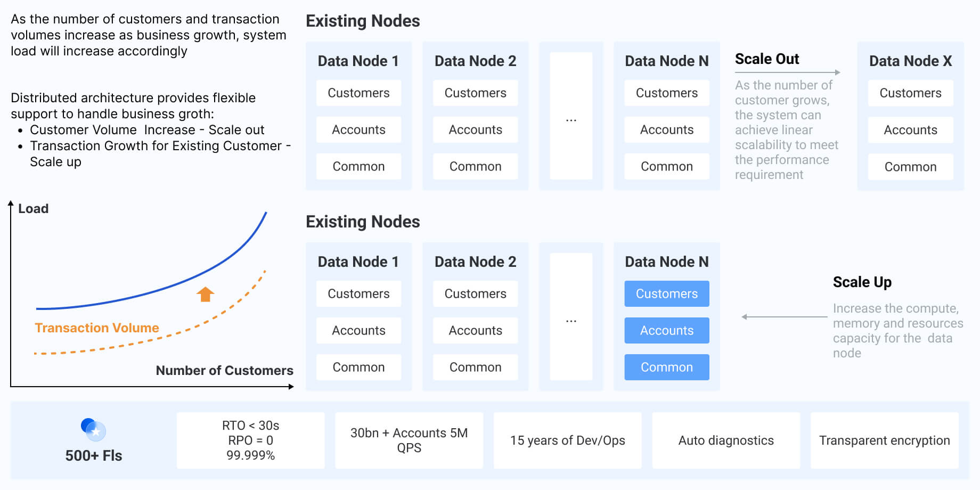Click the Number of Customers axis label
The width and height of the screenshot is (980, 490).
(224, 370)
